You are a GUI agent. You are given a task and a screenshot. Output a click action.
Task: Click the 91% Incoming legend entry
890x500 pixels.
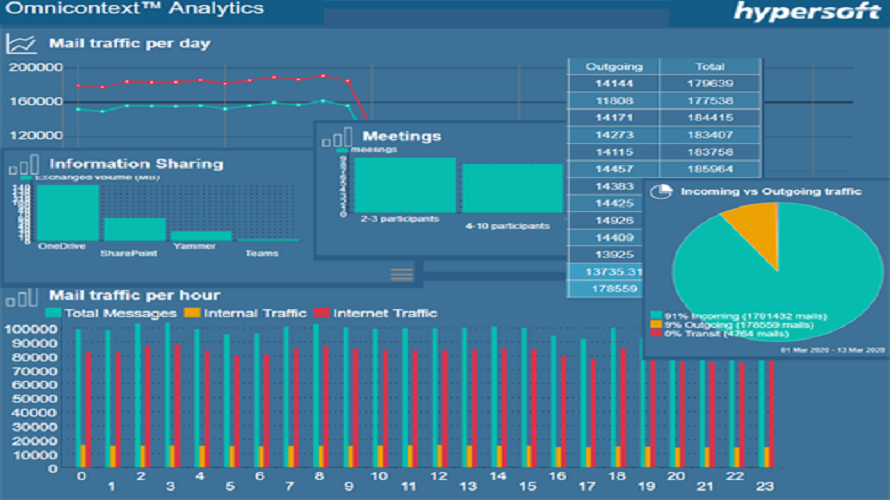739,316
